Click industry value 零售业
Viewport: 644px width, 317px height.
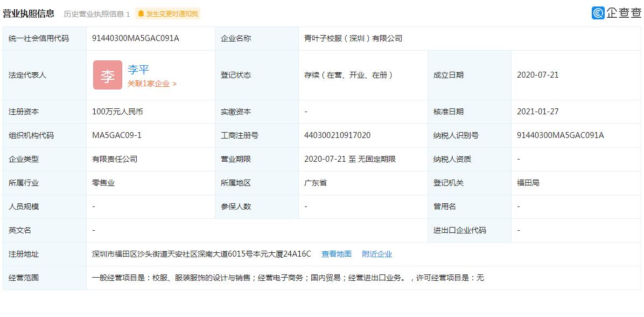point(103,183)
